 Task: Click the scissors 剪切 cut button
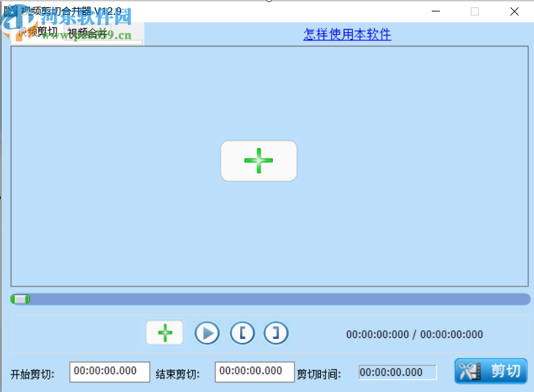pyautogui.click(x=491, y=371)
